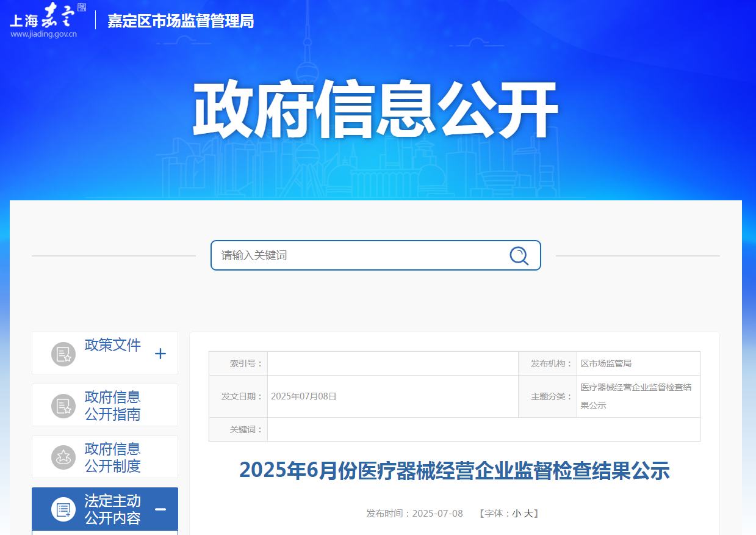Click the www.jiading.gov.cn site address

[x=43, y=34]
